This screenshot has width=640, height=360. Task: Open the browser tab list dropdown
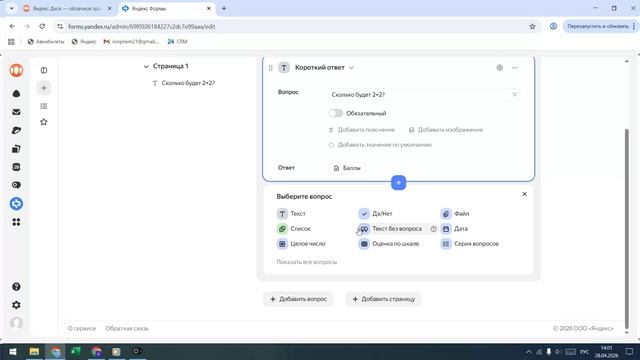click(11, 8)
